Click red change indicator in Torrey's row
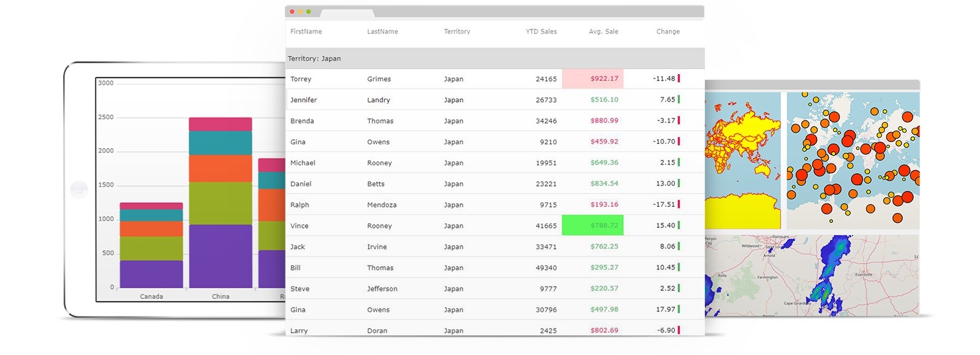Viewport: 980px width, 355px height. point(679,78)
